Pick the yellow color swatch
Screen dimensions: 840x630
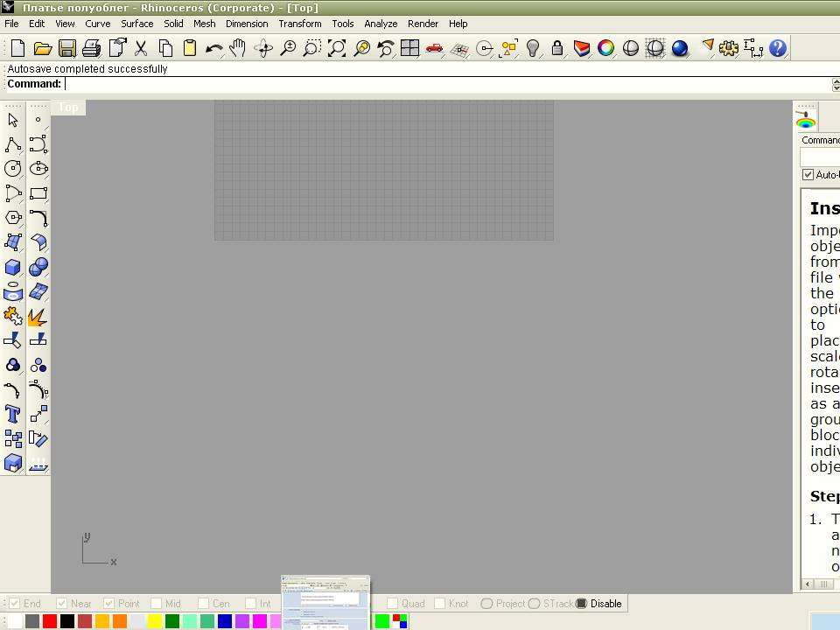[x=155, y=621]
